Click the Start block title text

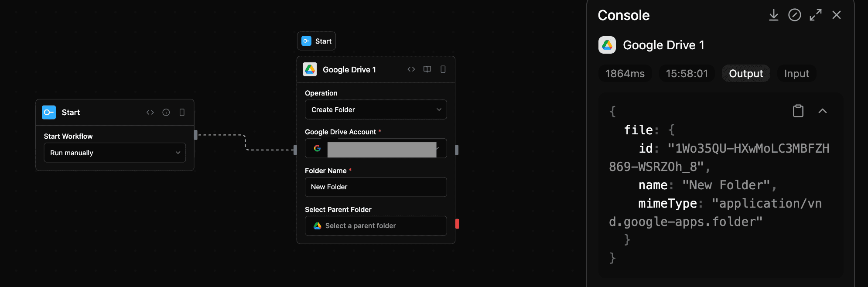[71, 113]
